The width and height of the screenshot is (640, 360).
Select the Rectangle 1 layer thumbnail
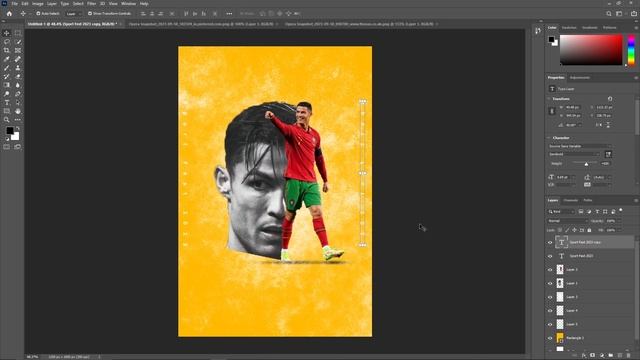(x=560, y=338)
